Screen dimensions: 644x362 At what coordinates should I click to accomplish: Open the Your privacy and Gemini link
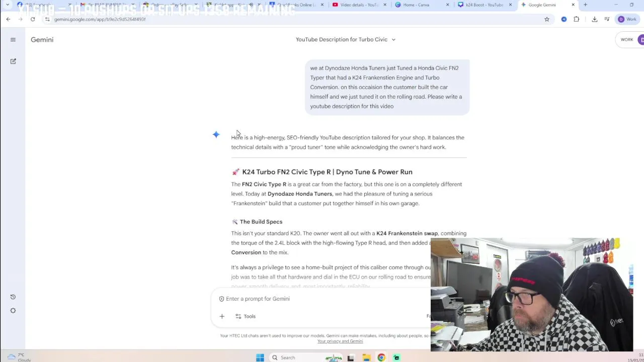pyautogui.click(x=340, y=341)
